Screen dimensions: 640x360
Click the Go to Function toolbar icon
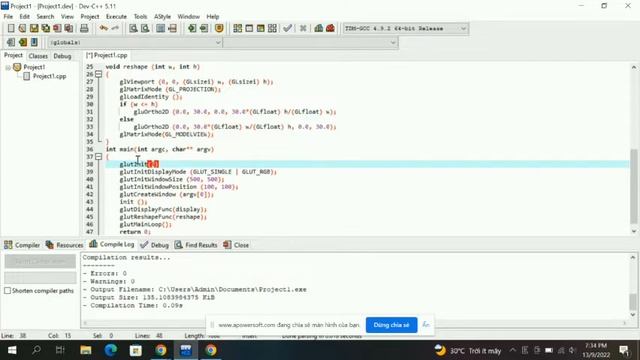(160, 28)
